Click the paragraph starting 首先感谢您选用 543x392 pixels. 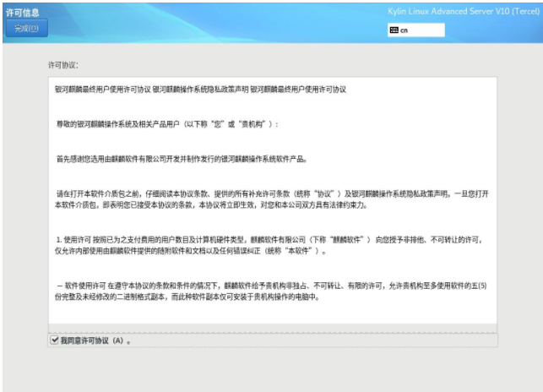pyautogui.click(x=182, y=159)
